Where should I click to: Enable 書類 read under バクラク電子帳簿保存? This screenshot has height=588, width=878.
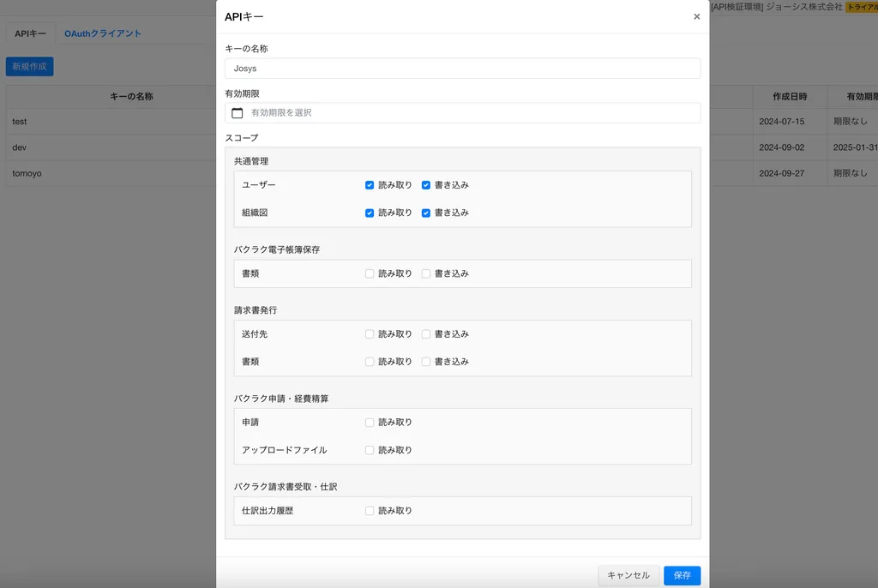[x=370, y=273]
